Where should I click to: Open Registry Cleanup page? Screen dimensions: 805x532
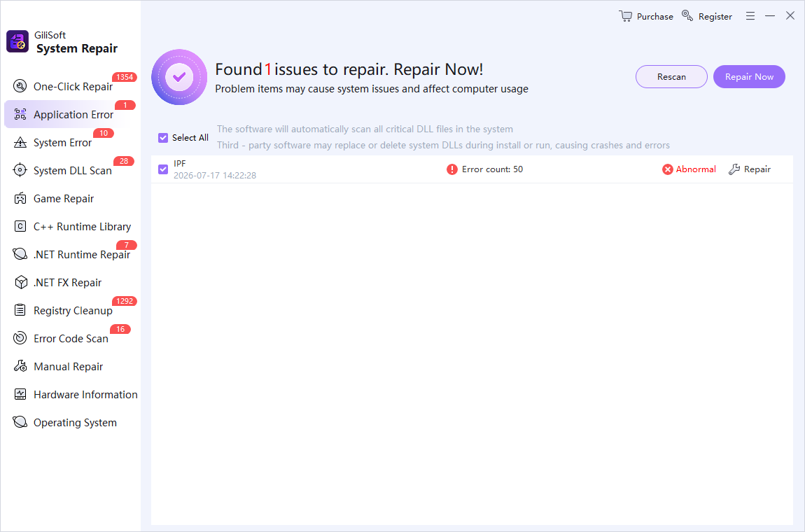tap(73, 311)
